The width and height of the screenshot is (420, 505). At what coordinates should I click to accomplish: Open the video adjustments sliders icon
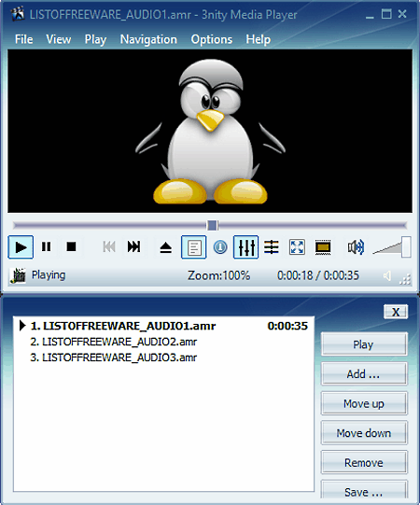pyautogui.click(x=272, y=247)
